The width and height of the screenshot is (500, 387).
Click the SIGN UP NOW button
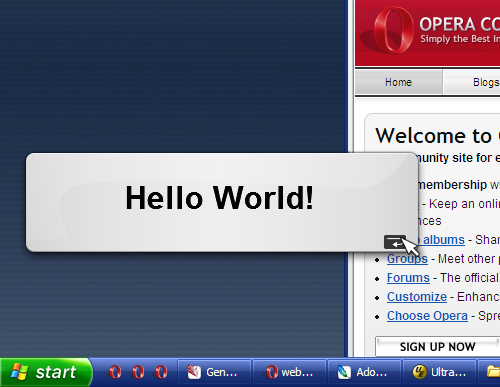(x=438, y=347)
